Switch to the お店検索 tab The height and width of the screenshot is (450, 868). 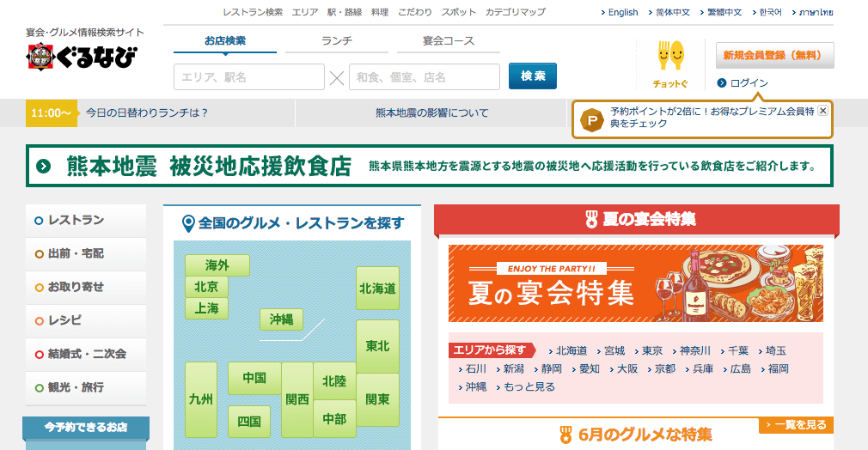[x=225, y=41]
